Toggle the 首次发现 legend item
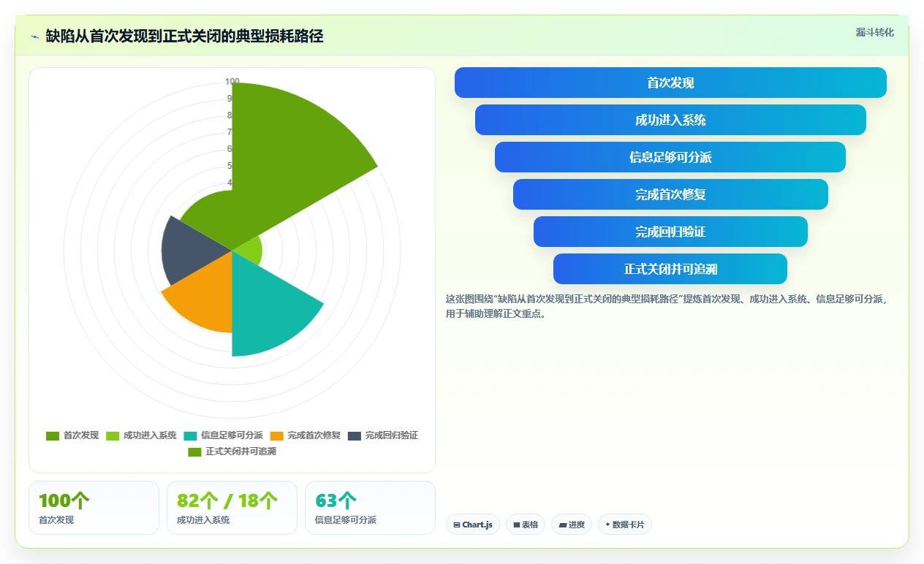The image size is (924, 564). coord(72,435)
